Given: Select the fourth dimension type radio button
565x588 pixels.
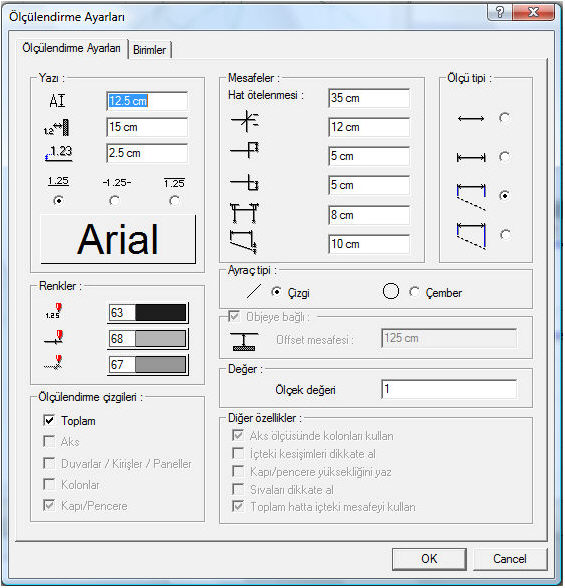Looking at the screenshot, I should [505, 234].
